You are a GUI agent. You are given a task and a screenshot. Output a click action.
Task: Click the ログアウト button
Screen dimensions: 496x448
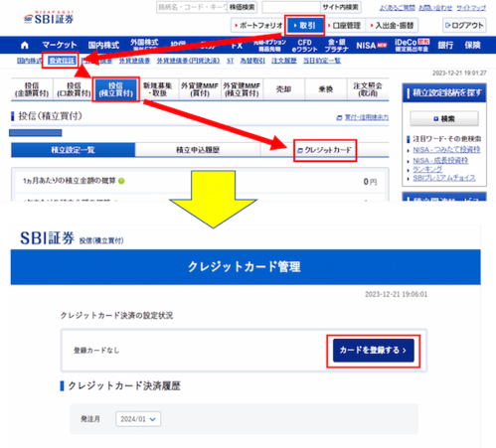pos(464,25)
